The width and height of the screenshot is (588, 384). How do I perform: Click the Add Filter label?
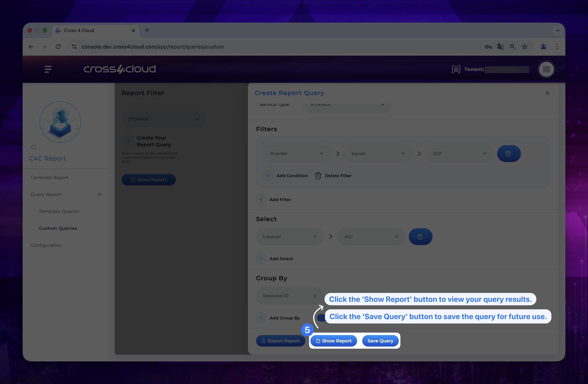pyautogui.click(x=280, y=199)
